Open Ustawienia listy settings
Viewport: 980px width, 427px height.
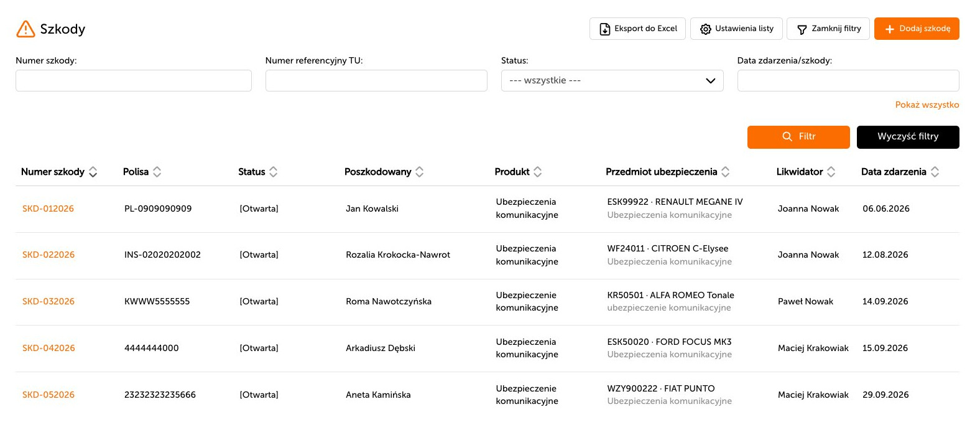pyautogui.click(x=736, y=29)
